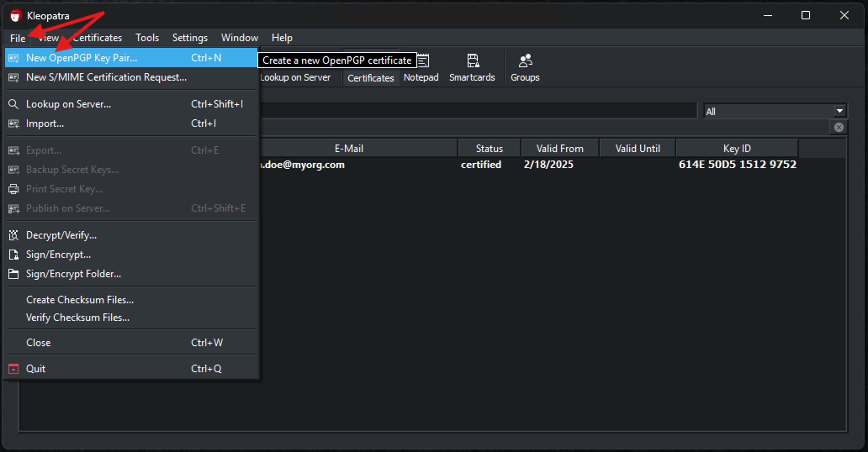Select Verify Checksum Files entry
868x452 pixels.
click(x=132, y=318)
